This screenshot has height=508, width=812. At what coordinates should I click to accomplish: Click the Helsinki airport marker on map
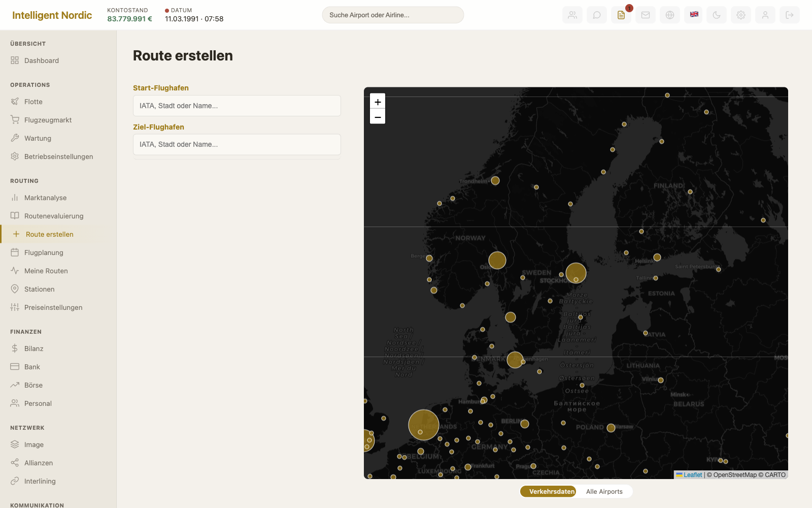657,257
